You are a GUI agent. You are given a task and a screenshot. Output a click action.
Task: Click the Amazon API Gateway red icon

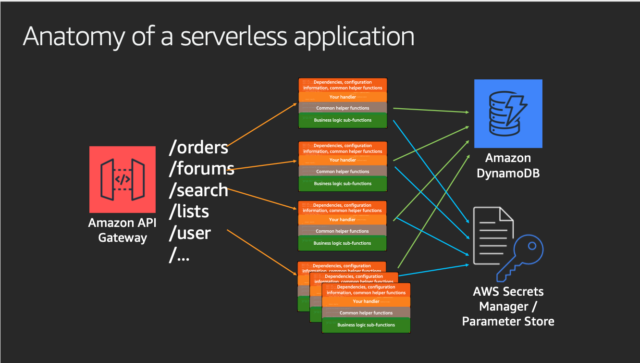122,179
